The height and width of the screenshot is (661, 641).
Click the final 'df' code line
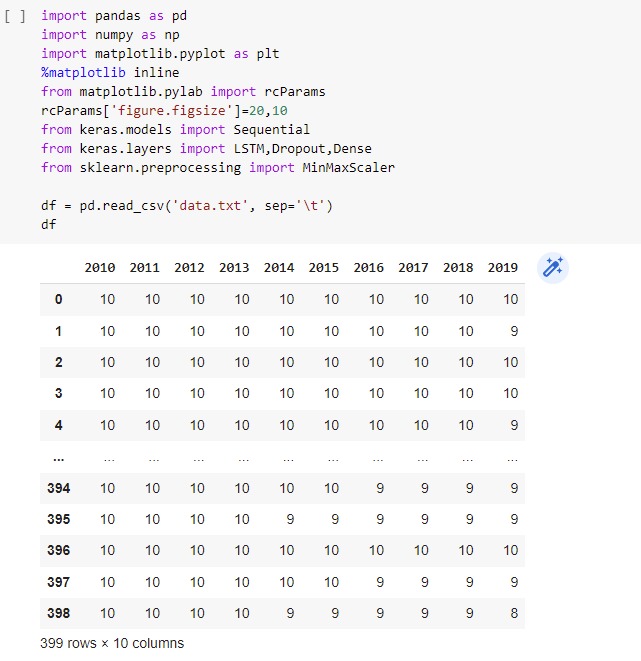(x=48, y=224)
